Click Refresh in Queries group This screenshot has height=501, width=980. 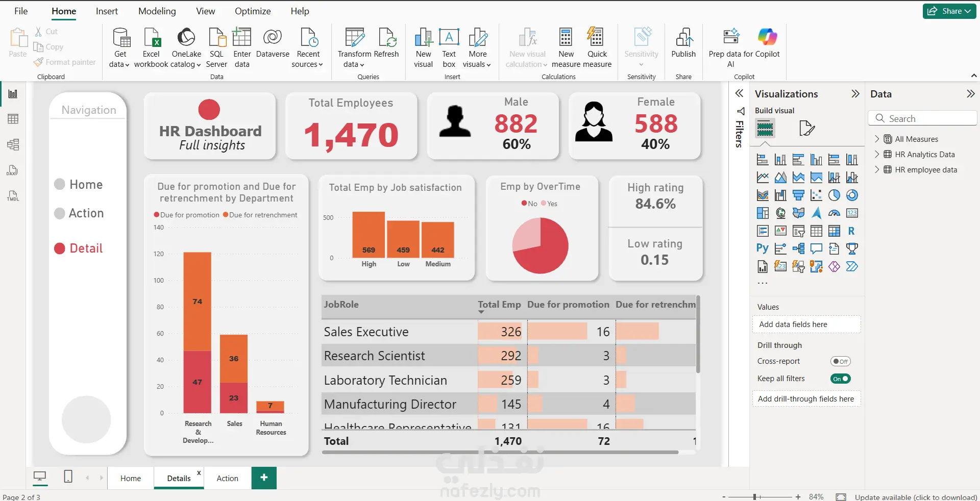click(386, 43)
